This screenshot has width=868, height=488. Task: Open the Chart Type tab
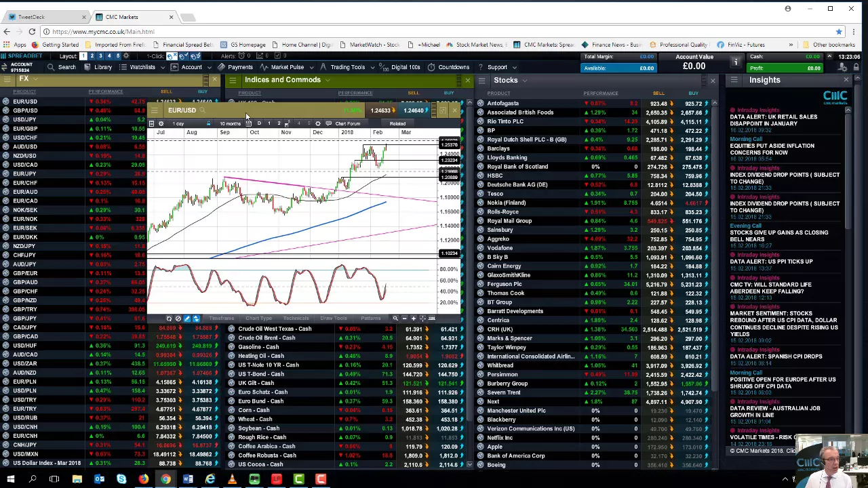click(x=258, y=319)
